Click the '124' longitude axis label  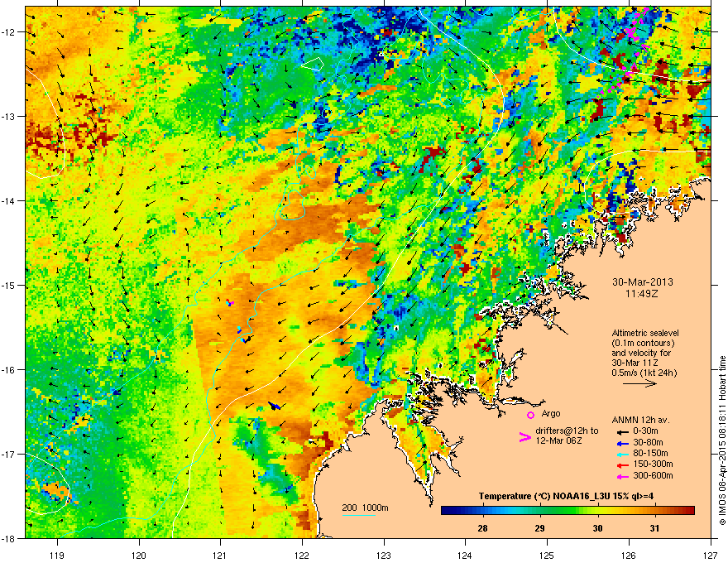point(465,555)
